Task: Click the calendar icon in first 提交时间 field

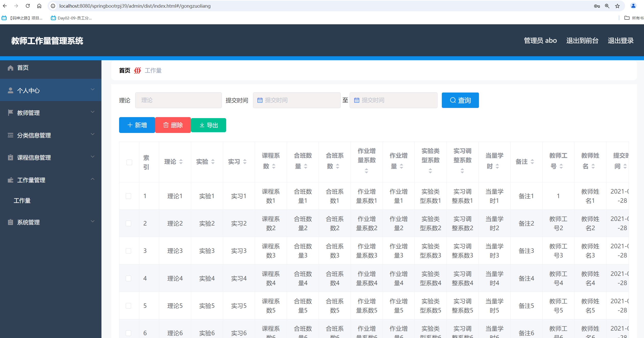Action: (x=260, y=100)
